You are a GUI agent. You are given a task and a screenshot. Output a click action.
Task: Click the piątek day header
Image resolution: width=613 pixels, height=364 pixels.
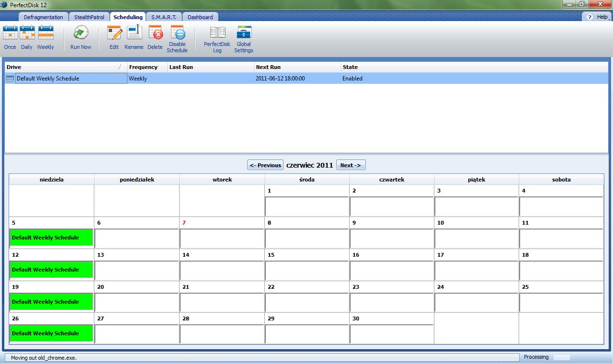[477, 180]
